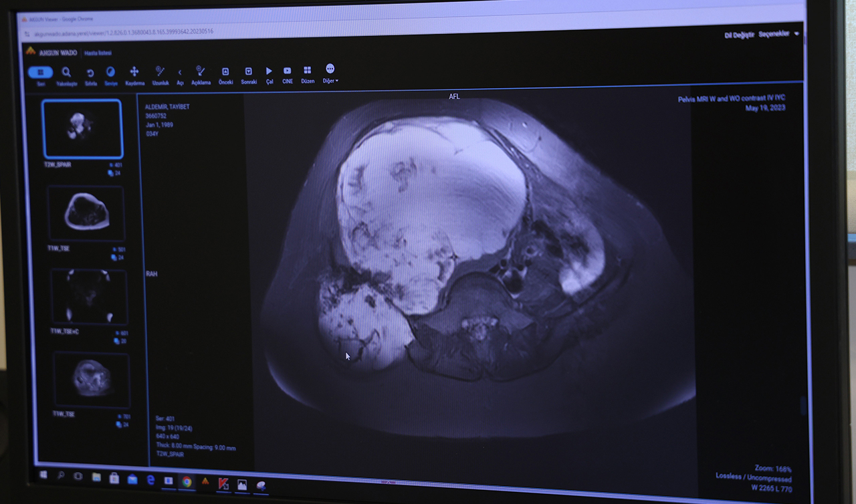
Task: Click the Sıfırla reset icon
Action: coord(90,74)
